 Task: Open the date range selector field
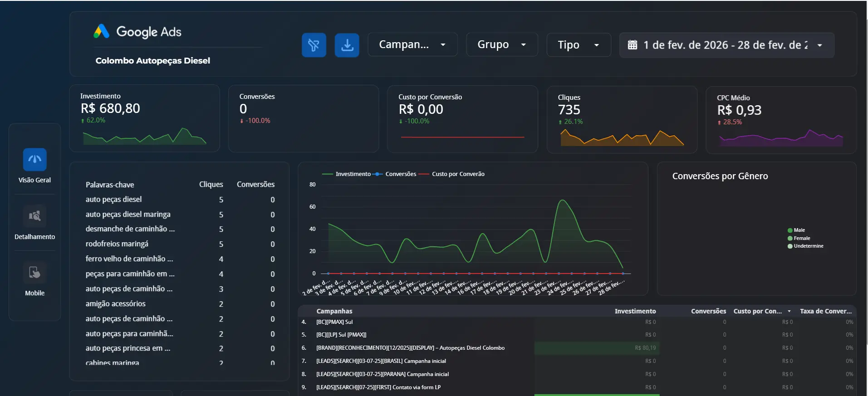[x=726, y=45]
